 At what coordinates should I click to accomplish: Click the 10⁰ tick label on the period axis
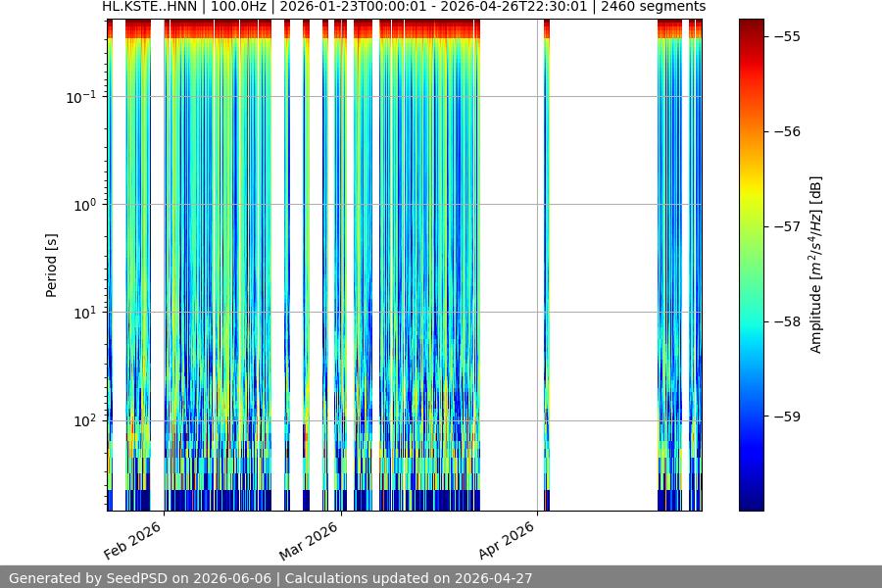tap(84, 206)
